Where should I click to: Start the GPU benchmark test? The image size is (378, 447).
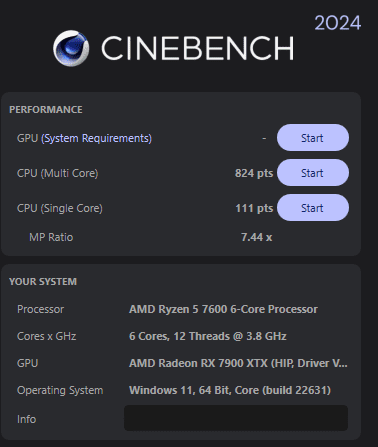313,138
